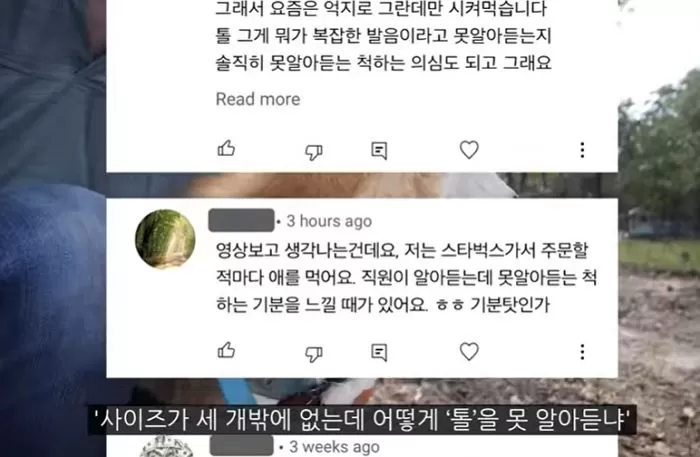Image resolution: width=700 pixels, height=457 pixels.
Task: Select the 3 weeks ago timestamp
Action: click(x=334, y=447)
